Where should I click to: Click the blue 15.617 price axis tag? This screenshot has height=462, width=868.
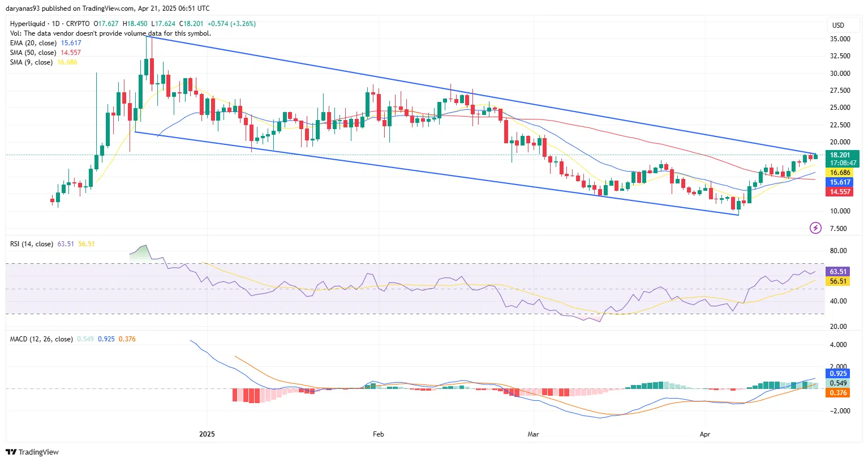pos(840,182)
